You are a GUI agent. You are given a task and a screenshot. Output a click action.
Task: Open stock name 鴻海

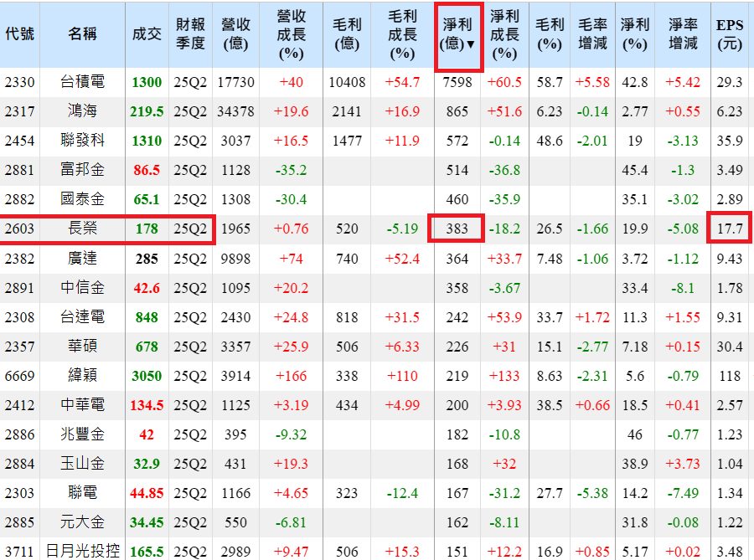[x=82, y=111]
